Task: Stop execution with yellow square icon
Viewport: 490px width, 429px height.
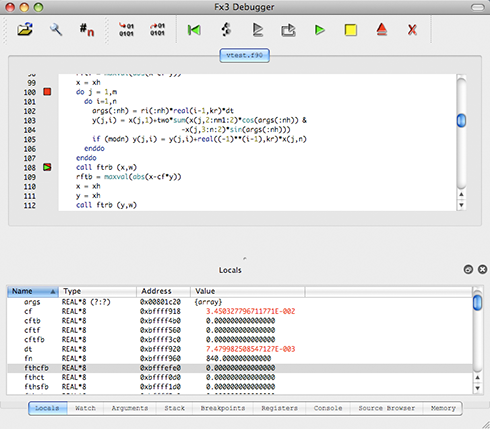Action: tap(351, 30)
